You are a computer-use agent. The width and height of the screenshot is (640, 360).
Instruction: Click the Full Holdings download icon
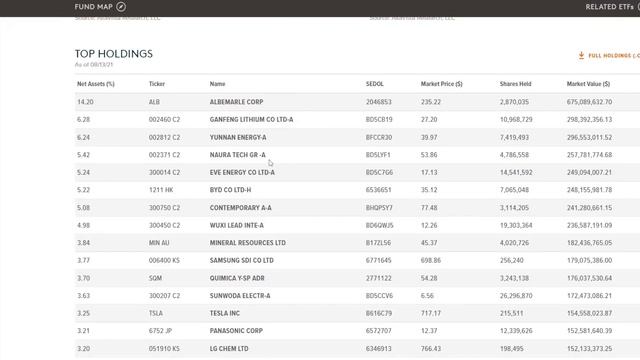581,56
